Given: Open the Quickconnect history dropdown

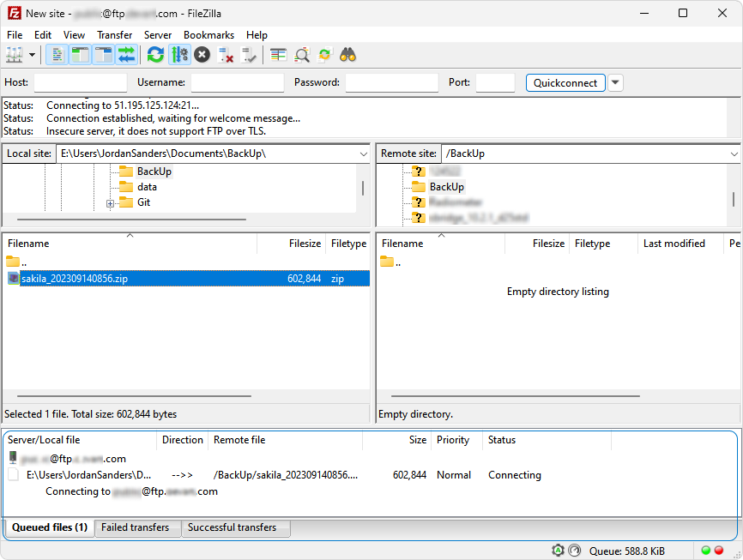Looking at the screenshot, I should (x=615, y=83).
